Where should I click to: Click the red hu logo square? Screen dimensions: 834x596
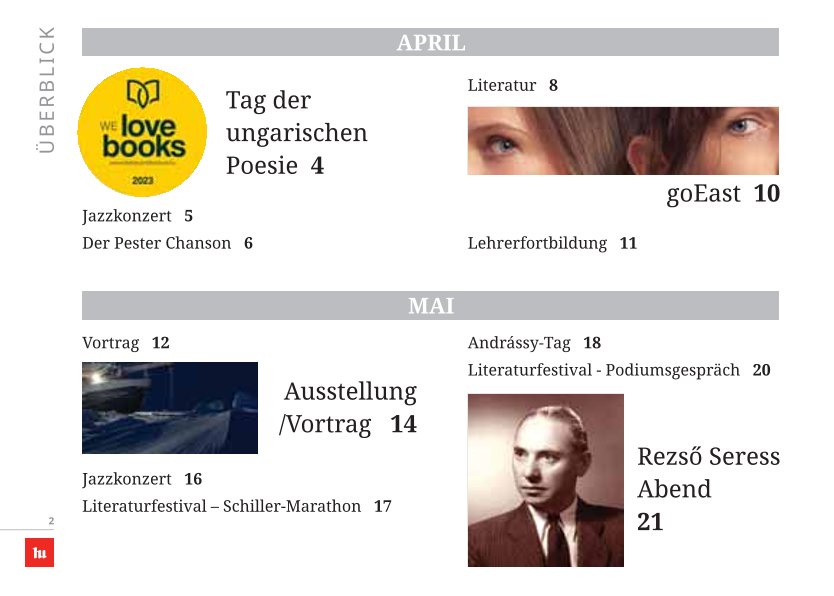39,552
